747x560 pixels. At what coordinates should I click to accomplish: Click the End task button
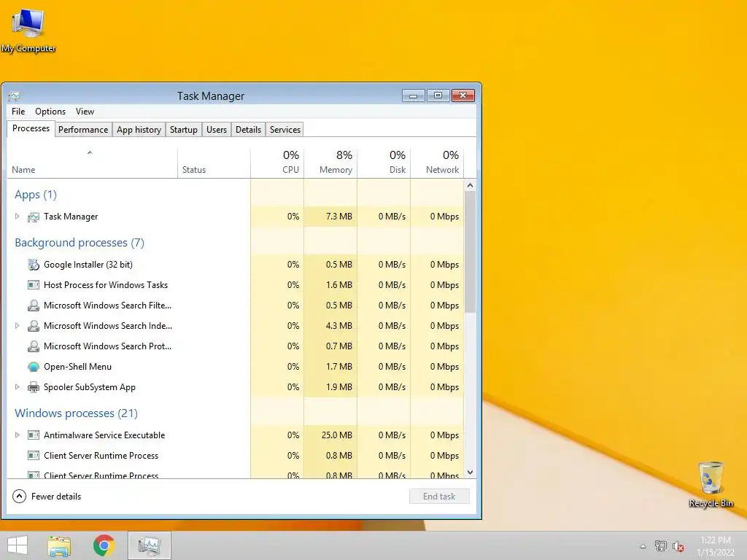[x=439, y=497]
